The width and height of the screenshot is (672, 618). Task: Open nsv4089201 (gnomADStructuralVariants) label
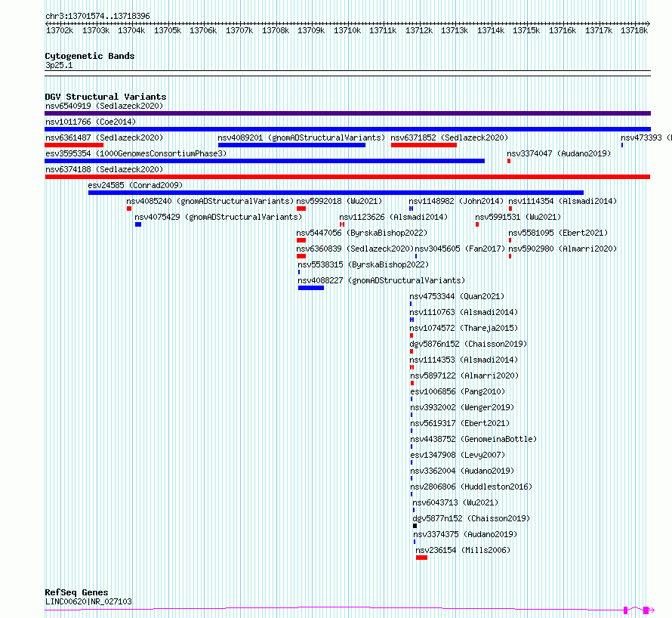pyautogui.click(x=301, y=138)
